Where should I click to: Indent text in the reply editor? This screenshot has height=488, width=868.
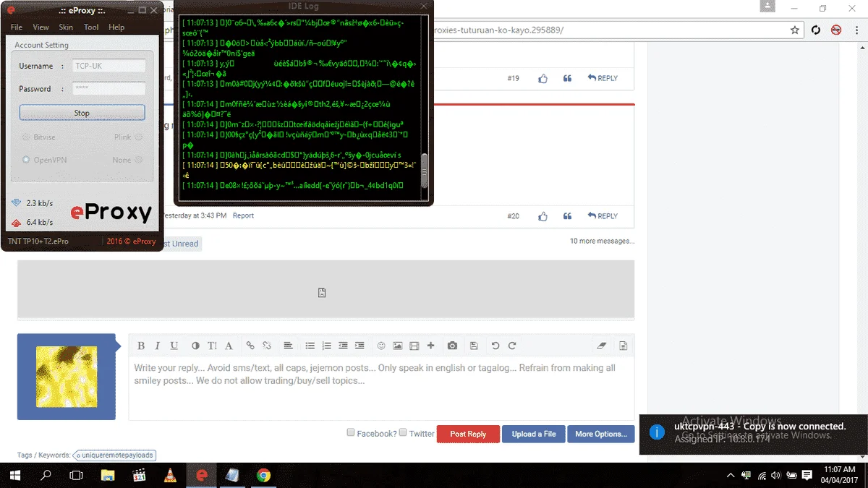tap(359, 346)
